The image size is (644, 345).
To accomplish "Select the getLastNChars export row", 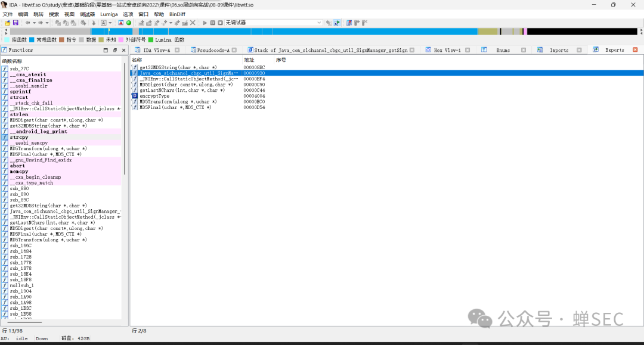I will tap(387, 90).
